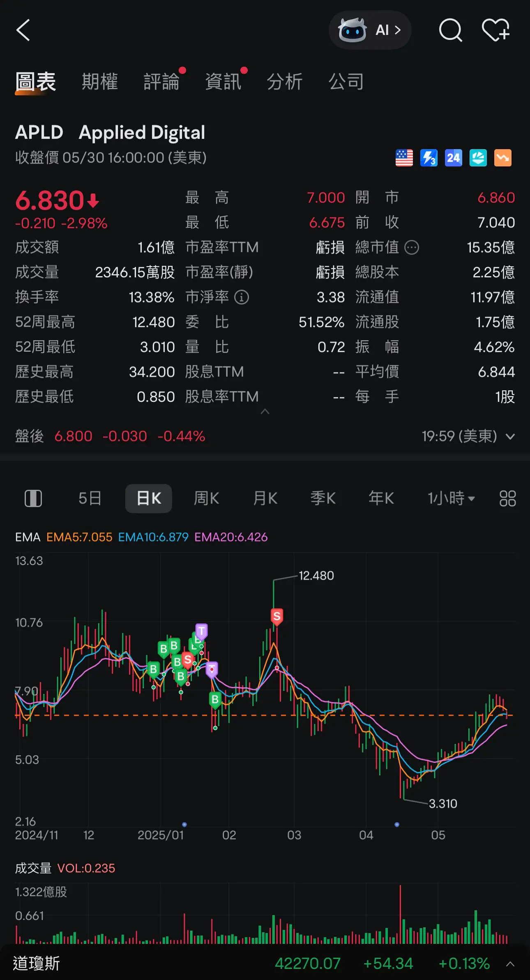Screen dimensions: 530x980
Task: Tap the 歷史最高 34.200 value
Action: (x=152, y=372)
